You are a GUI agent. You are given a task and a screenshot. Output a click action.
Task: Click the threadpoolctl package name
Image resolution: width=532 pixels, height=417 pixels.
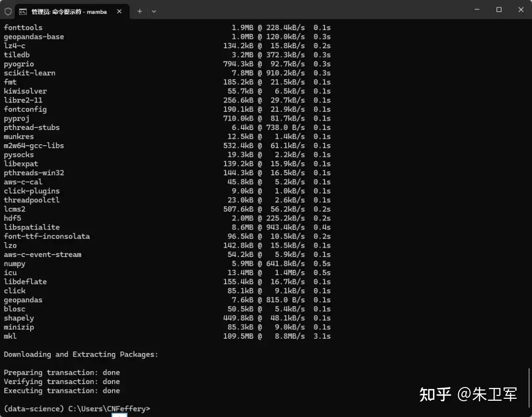click(x=32, y=200)
